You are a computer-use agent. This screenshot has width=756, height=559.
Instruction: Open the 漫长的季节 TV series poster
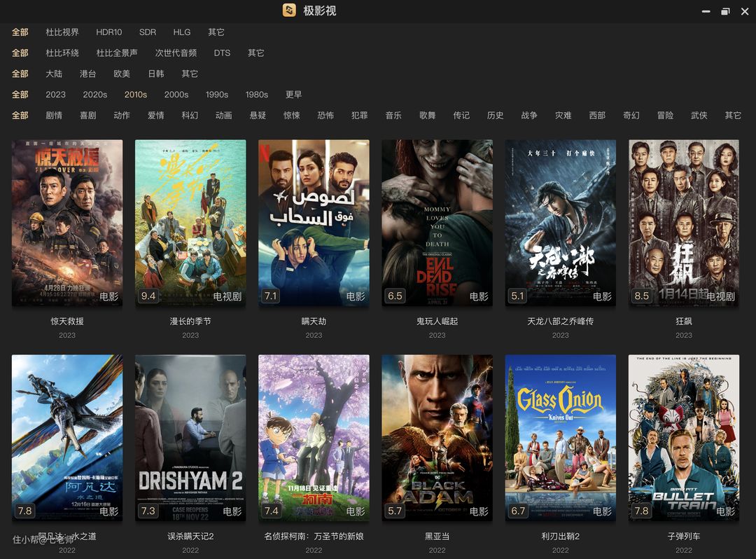[x=190, y=222]
